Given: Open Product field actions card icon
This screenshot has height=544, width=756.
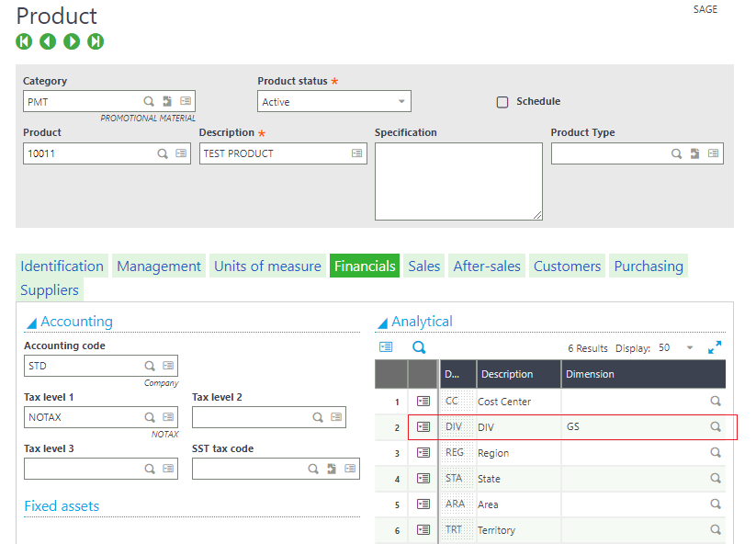Looking at the screenshot, I should coord(181,153).
